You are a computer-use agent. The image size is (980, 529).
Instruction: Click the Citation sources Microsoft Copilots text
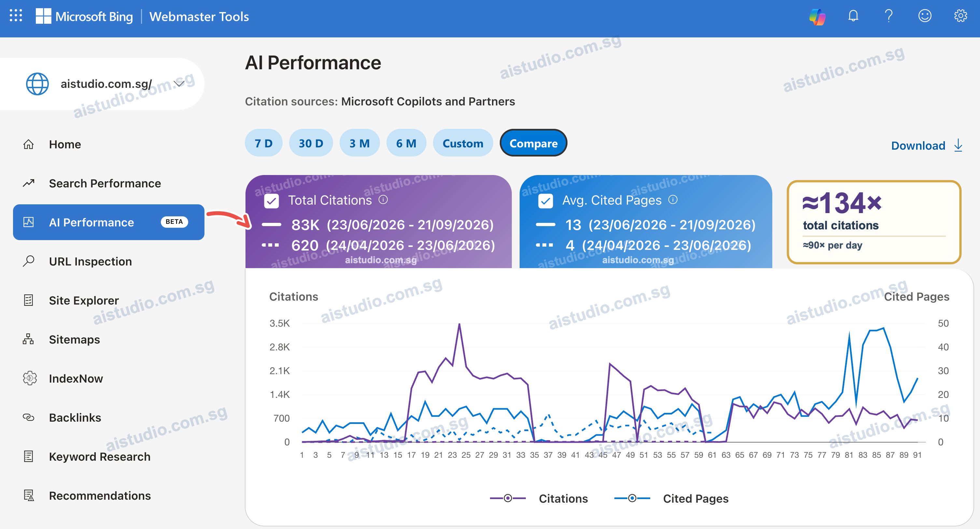(x=380, y=102)
